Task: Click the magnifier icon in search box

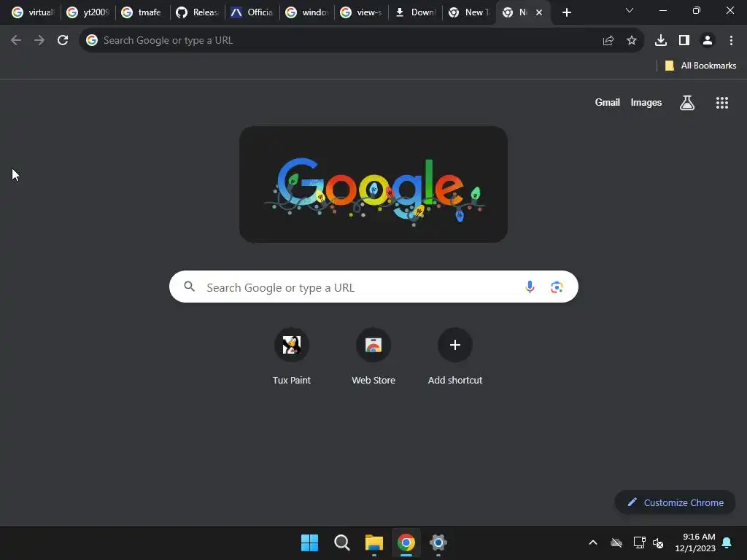Action: 190,287
